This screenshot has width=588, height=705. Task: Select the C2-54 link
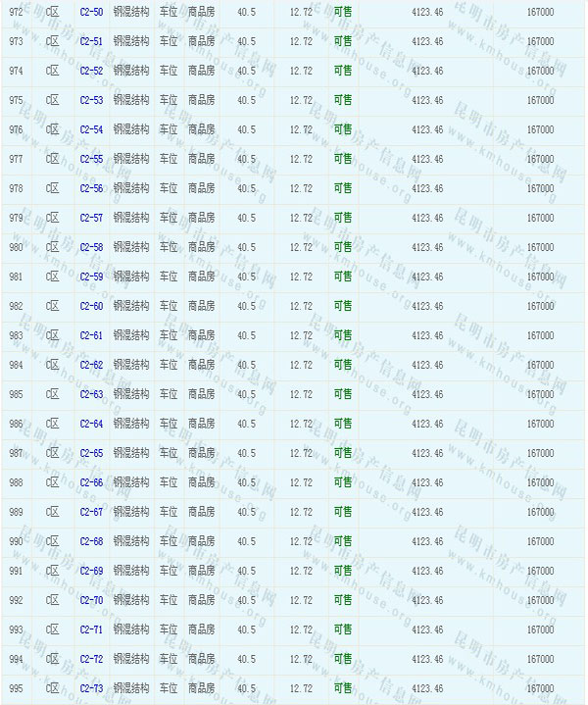[91, 129]
